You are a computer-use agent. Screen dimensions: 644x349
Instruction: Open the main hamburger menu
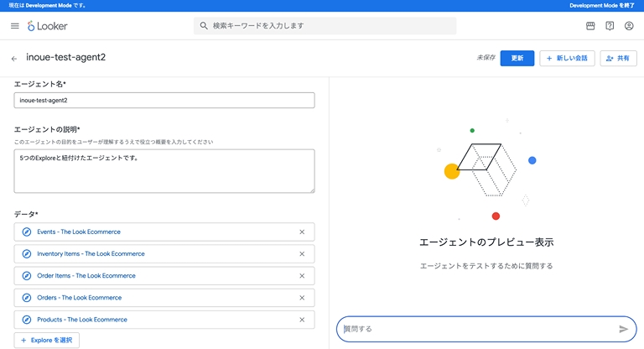(x=15, y=26)
